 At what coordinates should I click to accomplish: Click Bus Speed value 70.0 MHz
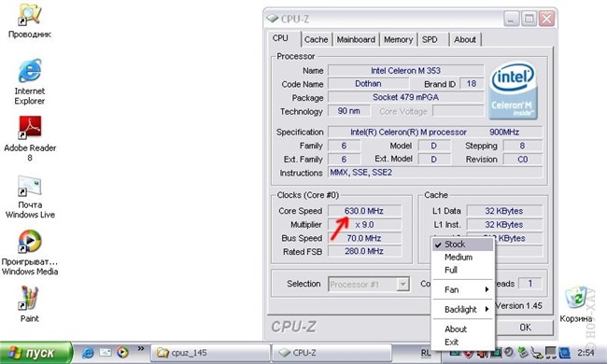[364, 238]
